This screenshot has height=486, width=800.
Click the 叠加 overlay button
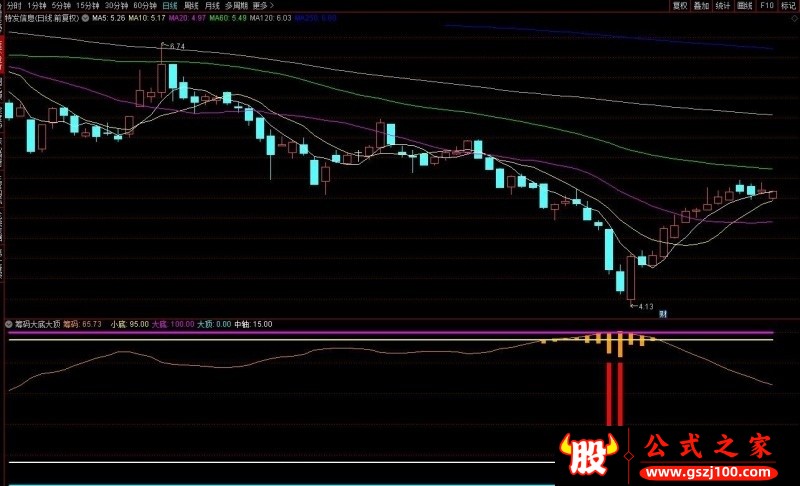[702, 6]
